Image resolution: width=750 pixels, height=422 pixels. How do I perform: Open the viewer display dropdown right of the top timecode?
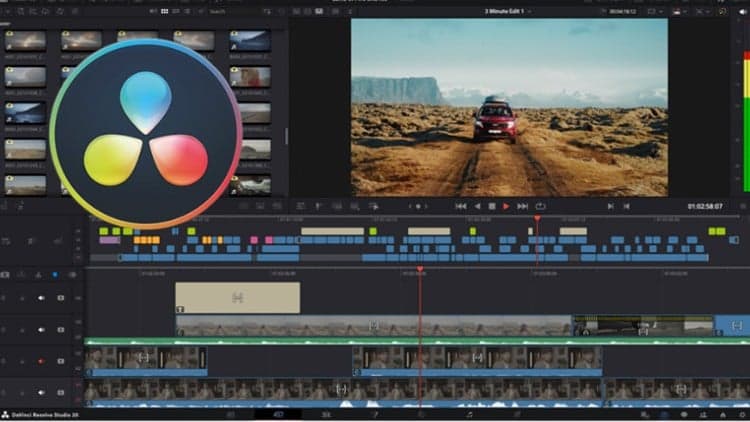click(654, 11)
